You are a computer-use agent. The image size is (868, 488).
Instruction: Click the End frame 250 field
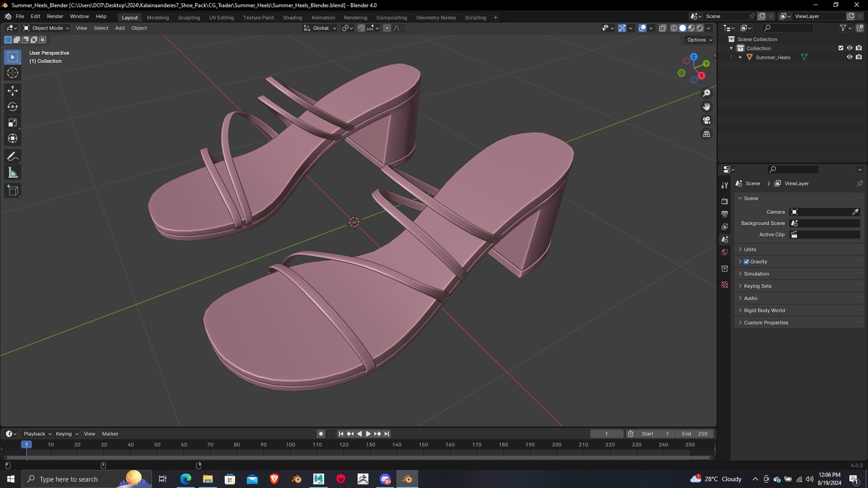pos(694,434)
